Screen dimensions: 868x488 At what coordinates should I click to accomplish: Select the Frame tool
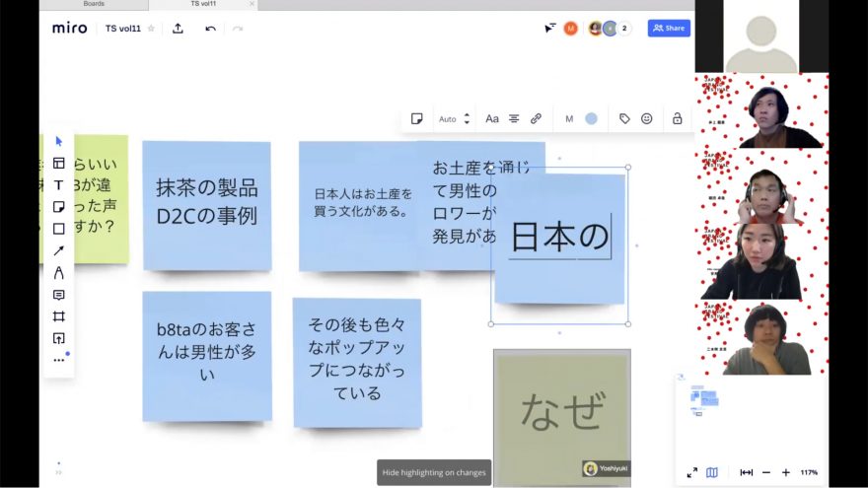(58, 316)
